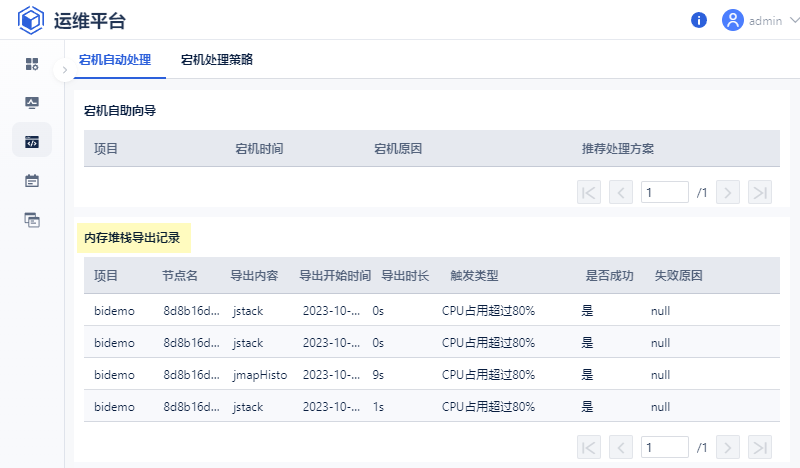Open the calendar schedule sidebar icon
Screen dimensions: 800x468
tap(32, 181)
